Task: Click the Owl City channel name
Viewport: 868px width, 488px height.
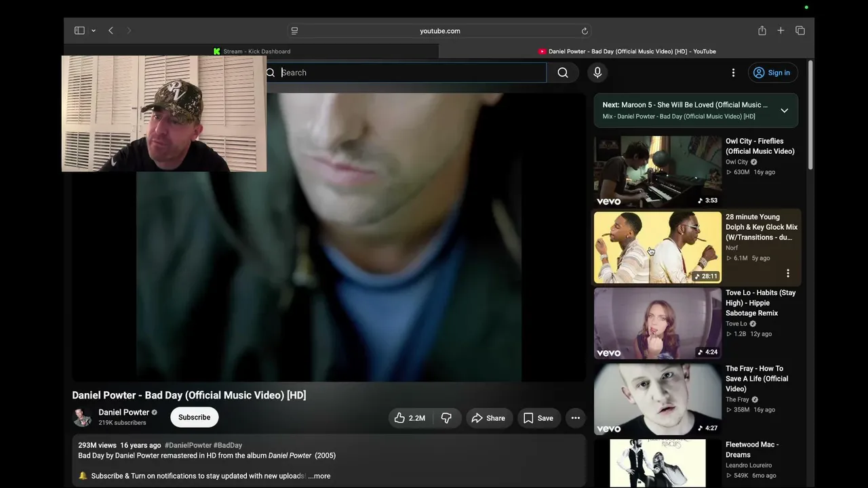Action: click(736, 162)
